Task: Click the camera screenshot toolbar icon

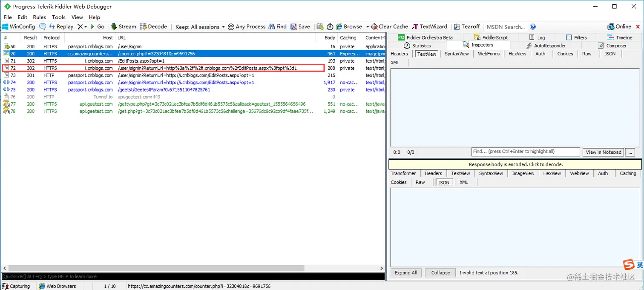Action: pyautogui.click(x=320, y=26)
